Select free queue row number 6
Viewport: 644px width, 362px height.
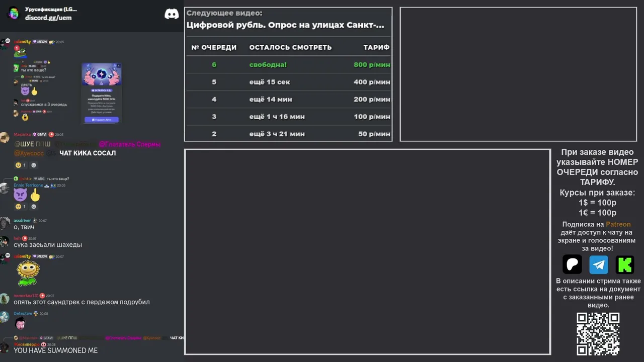pos(288,64)
